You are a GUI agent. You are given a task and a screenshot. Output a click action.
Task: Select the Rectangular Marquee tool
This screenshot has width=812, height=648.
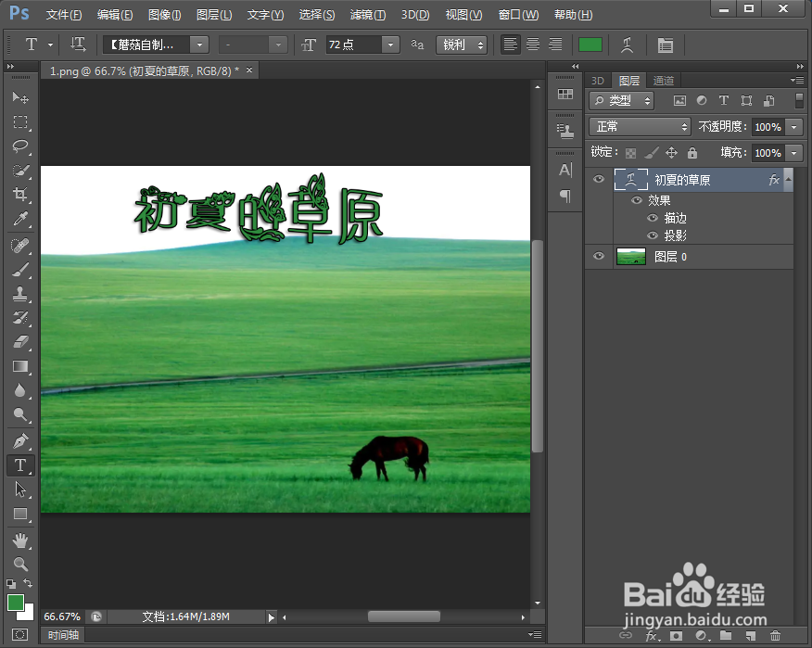click(x=21, y=121)
